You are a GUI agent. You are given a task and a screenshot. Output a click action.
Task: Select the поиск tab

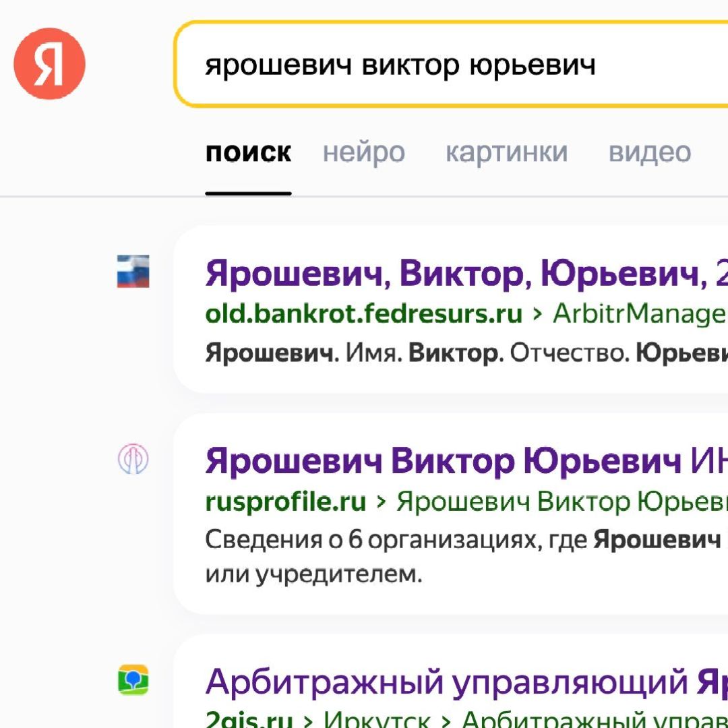click(249, 152)
